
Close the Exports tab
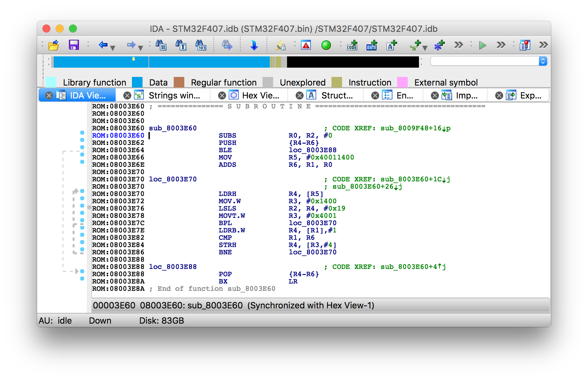pyautogui.click(x=499, y=95)
